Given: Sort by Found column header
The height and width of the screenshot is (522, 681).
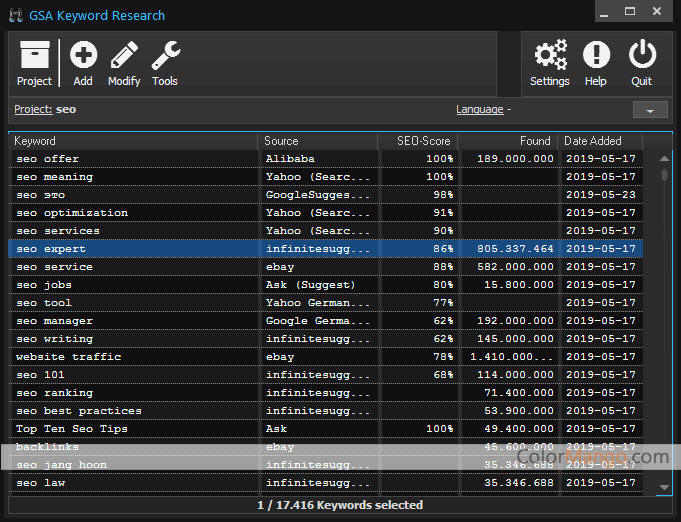Looking at the screenshot, I should [507, 141].
